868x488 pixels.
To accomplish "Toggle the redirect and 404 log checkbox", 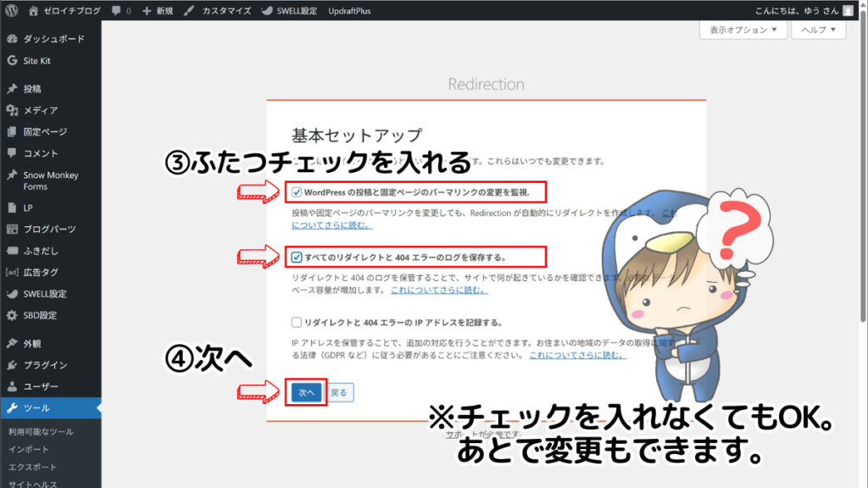I will pos(297,258).
